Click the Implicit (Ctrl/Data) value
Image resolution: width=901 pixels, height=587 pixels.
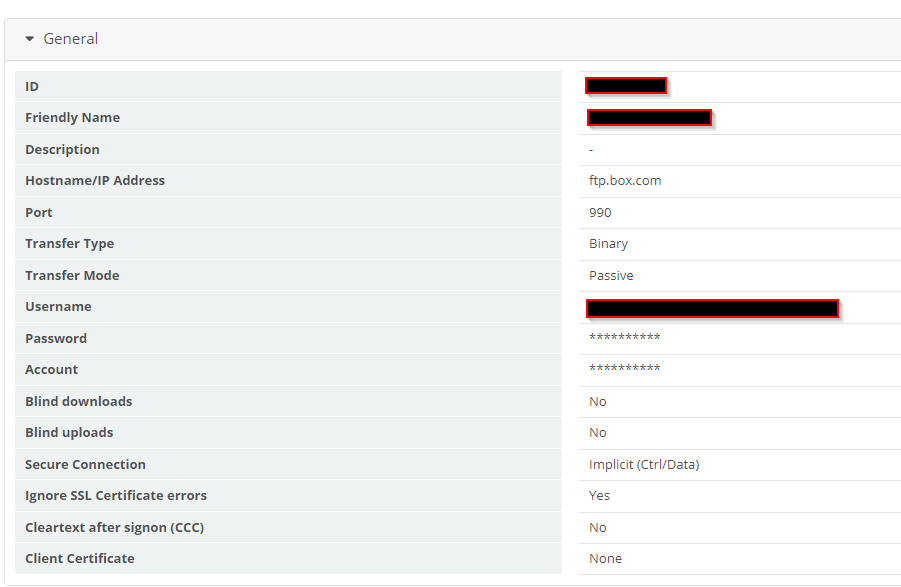coord(644,465)
